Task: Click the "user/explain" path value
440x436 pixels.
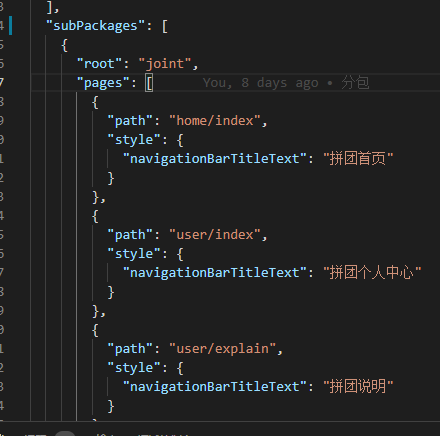Action: (223, 349)
